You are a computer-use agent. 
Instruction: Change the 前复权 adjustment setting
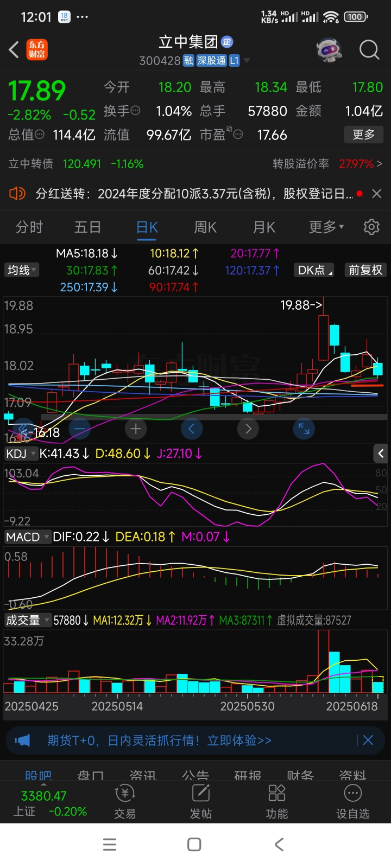pos(365,270)
